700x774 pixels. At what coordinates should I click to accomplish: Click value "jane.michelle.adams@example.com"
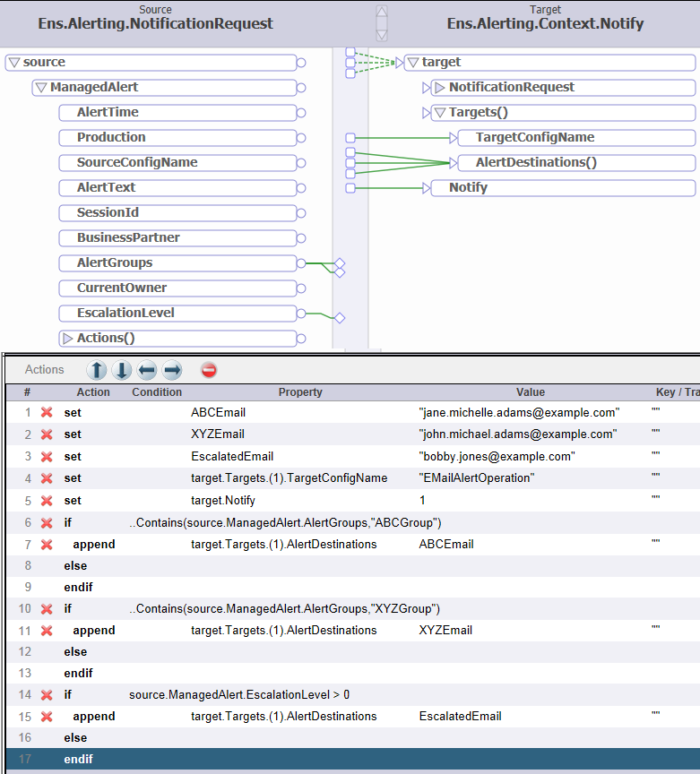(x=519, y=412)
